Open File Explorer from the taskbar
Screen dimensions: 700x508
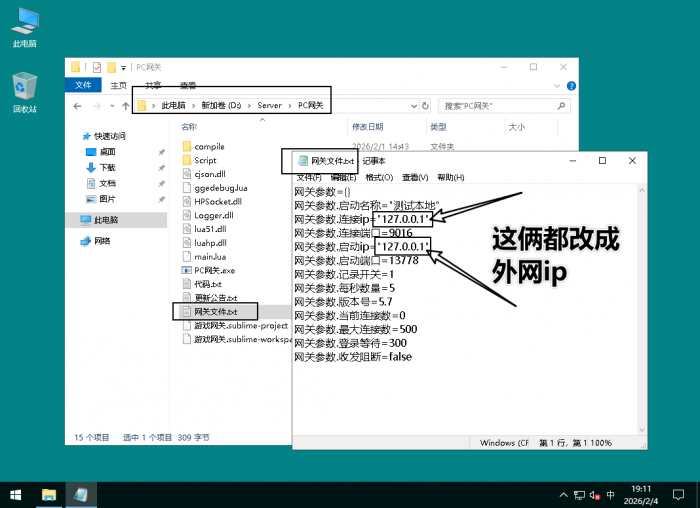click(49, 495)
